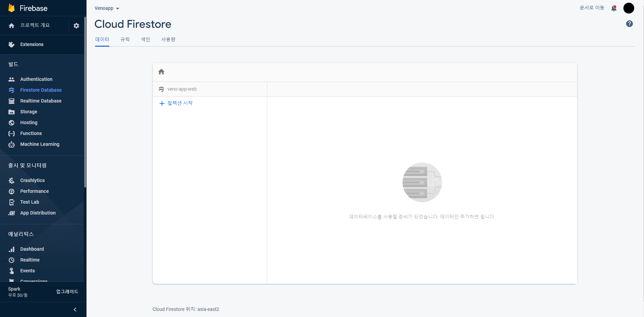Click the sidebar vertical scrollbar
644x317 pixels.
pyautogui.click(x=85, y=101)
